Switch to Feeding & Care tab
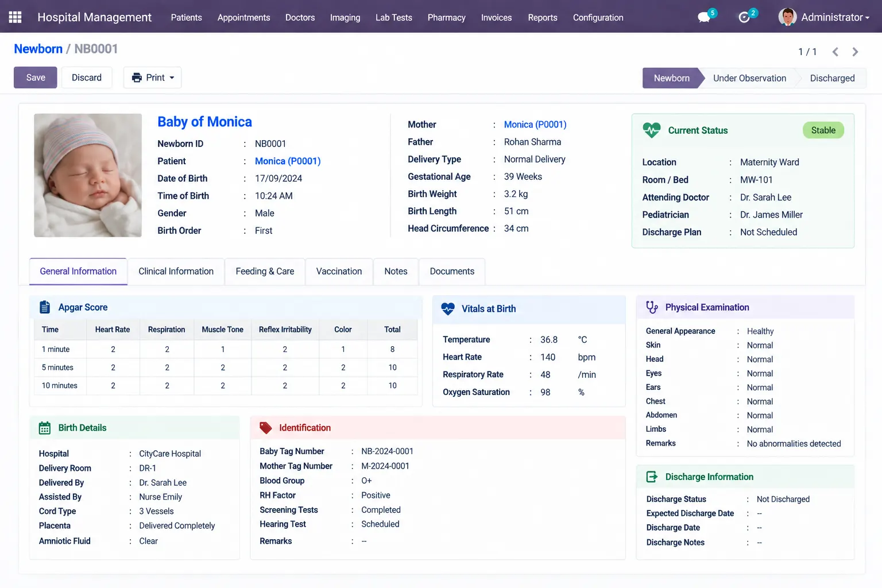Viewport: 882px width, 588px height. pos(265,272)
